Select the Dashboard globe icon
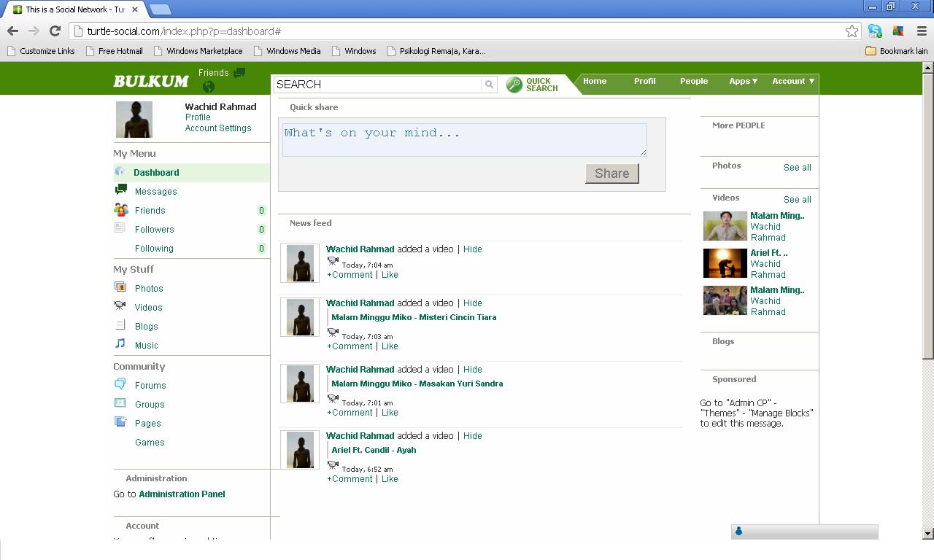 (x=120, y=171)
